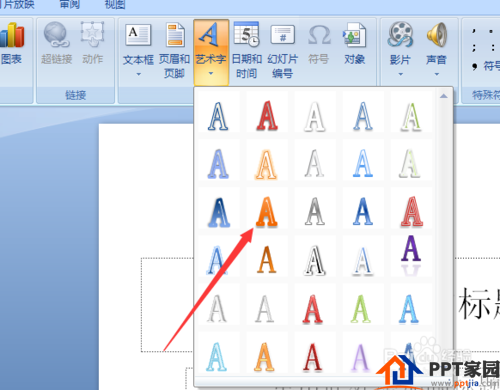
Task: Choose red striped WordArt, third row last
Action: (411, 212)
